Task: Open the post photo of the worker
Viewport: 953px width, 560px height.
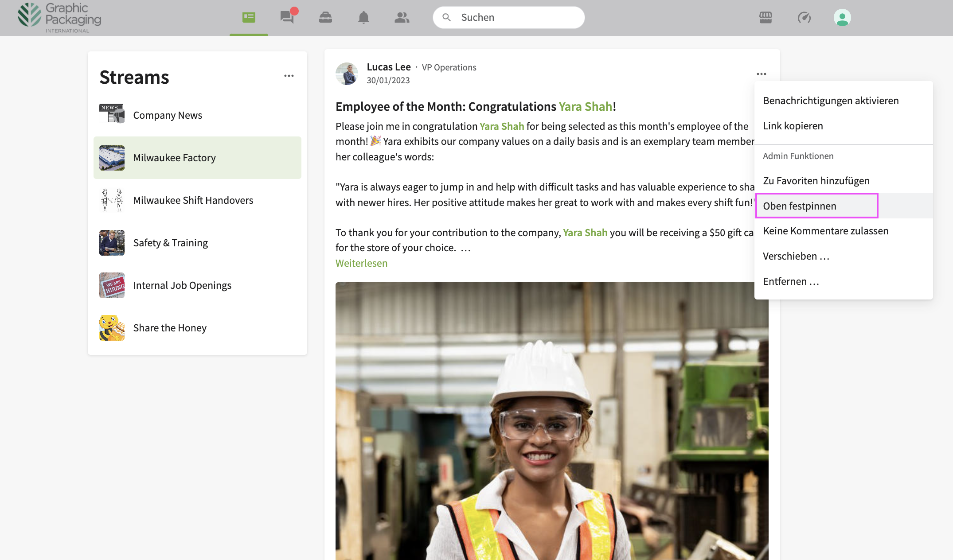Action: coord(552,421)
